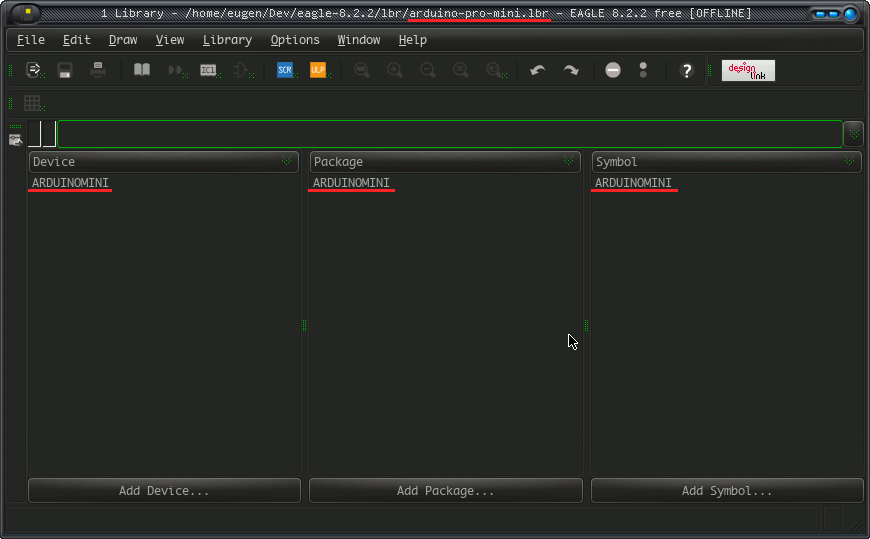Open the File menu
870x539 pixels.
point(31,40)
